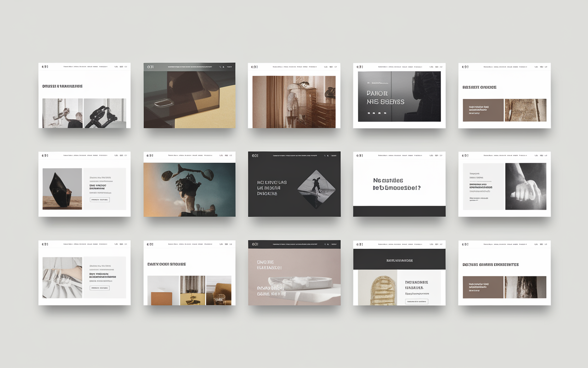
Task: Click the logo on the amber glass mockup
Action: point(150,67)
